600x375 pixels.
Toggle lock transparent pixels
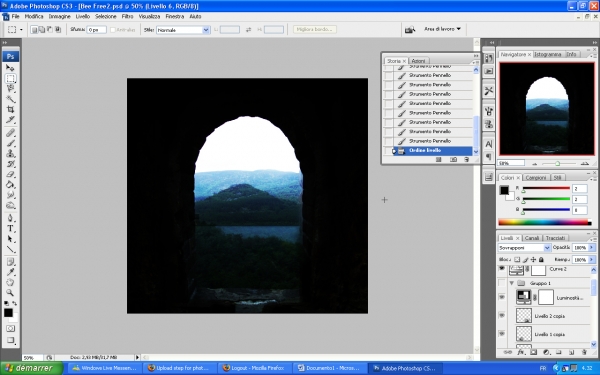517,259
